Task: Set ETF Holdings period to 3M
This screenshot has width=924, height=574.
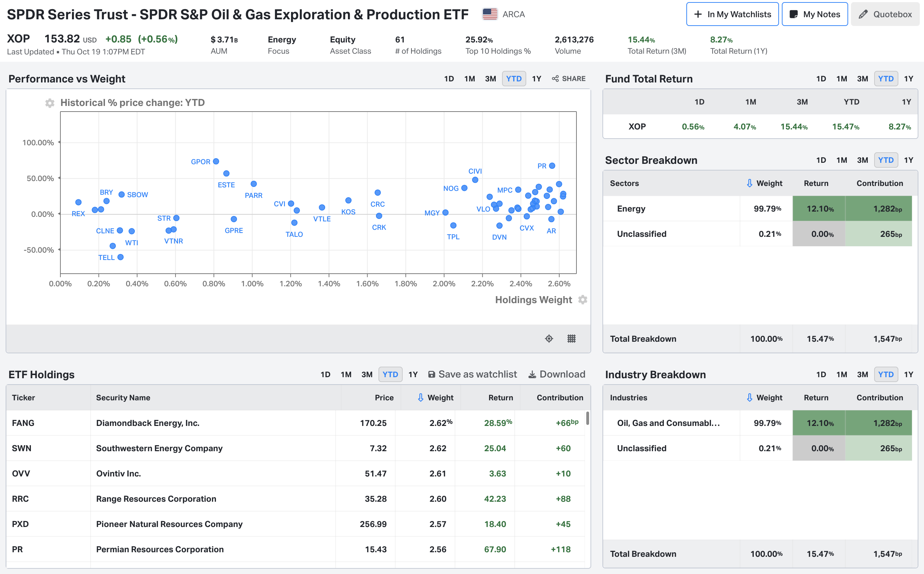Action: pyautogui.click(x=367, y=374)
